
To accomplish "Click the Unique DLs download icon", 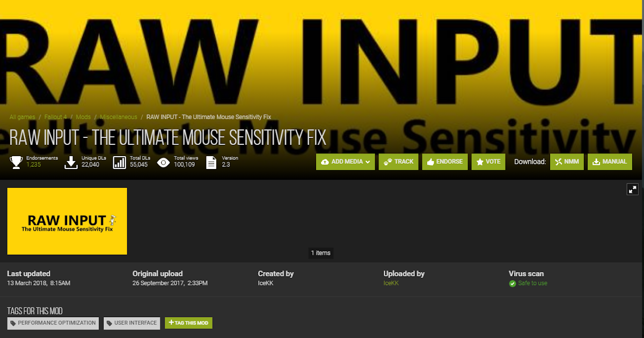I will (x=71, y=161).
